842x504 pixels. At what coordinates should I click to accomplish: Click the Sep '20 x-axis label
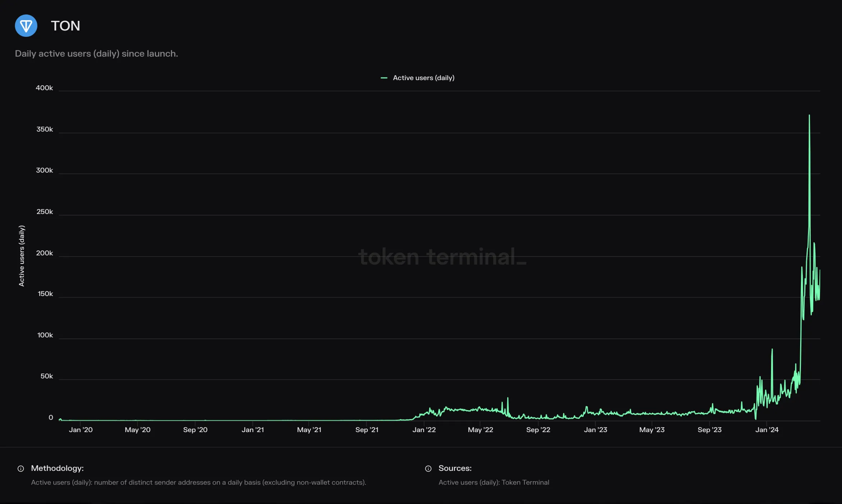pos(195,430)
